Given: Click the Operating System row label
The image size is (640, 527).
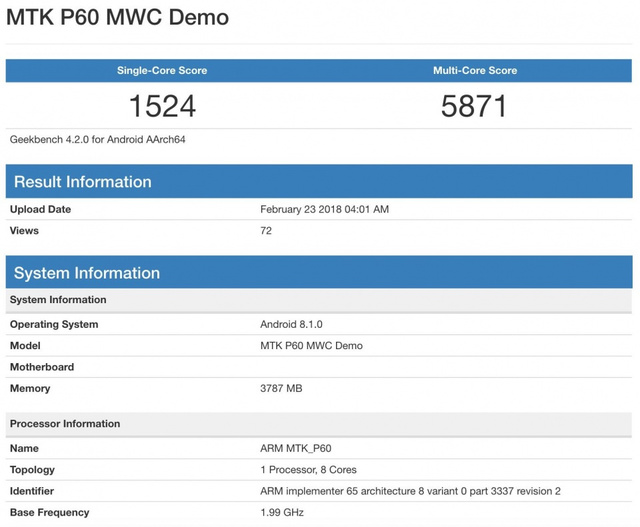Looking at the screenshot, I should click(54, 324).
